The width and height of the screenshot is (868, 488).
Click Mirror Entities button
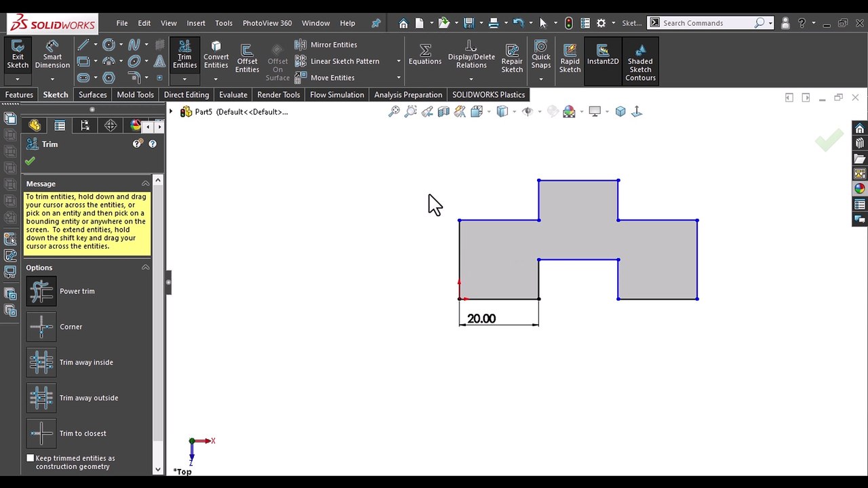coord(326,45)
